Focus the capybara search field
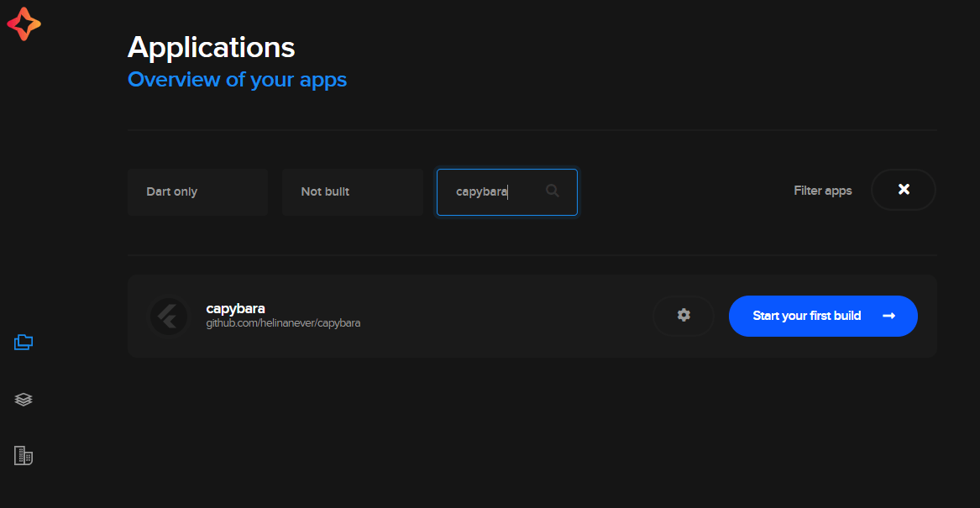Screen dimensions: 980x508 [x=507, y=191]
